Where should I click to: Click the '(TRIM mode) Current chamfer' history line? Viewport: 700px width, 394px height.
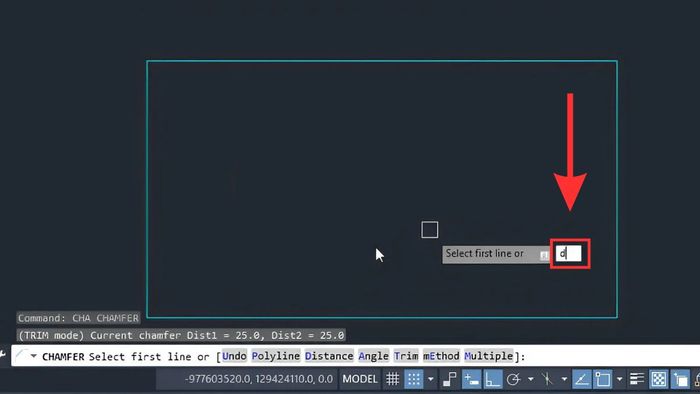coord(181,335)
